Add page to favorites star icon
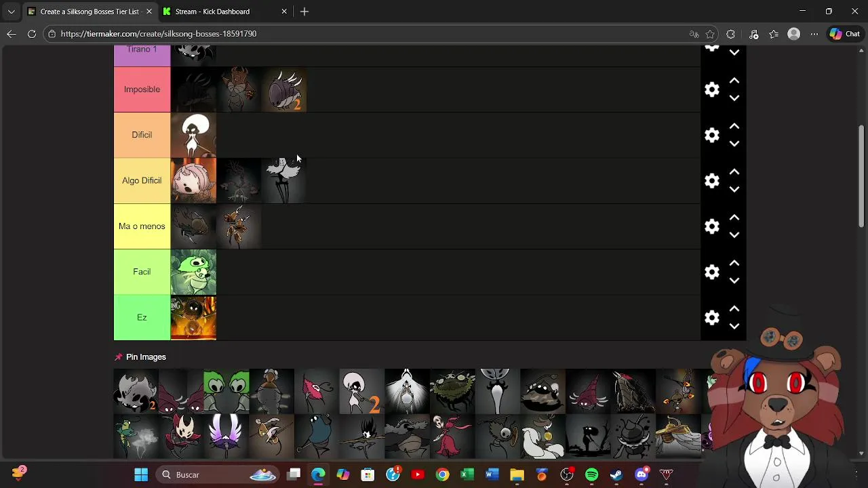The width and height of the screenshot is (868, 488). pos(710,34)
